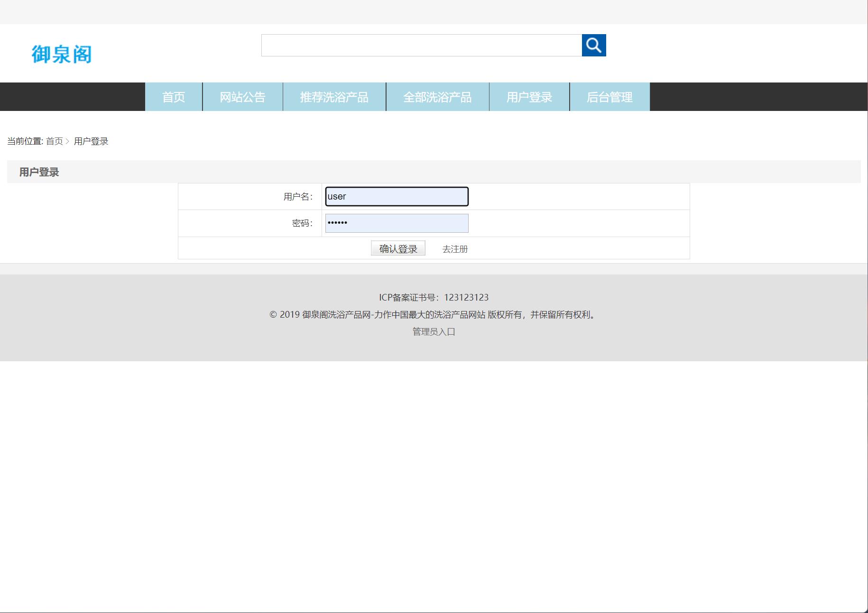Click the masked password input field
This screenshot has width=868, height=613.
tap(397, 223)
